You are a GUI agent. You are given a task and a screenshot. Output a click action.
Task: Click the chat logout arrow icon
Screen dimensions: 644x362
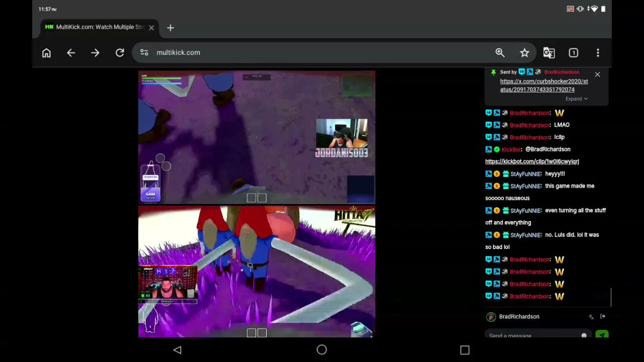[603, 317]
